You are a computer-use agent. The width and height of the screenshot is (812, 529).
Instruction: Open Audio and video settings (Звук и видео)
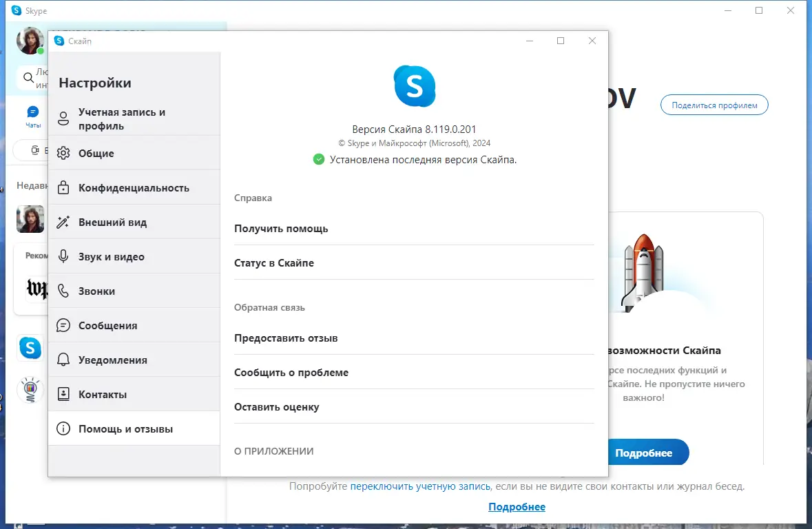pos(134,256)
